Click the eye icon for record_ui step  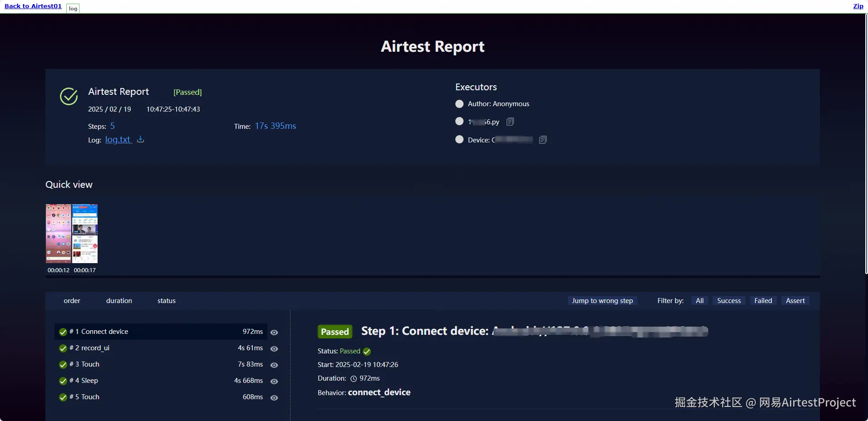pyautogui.click(x=274, y=348)
